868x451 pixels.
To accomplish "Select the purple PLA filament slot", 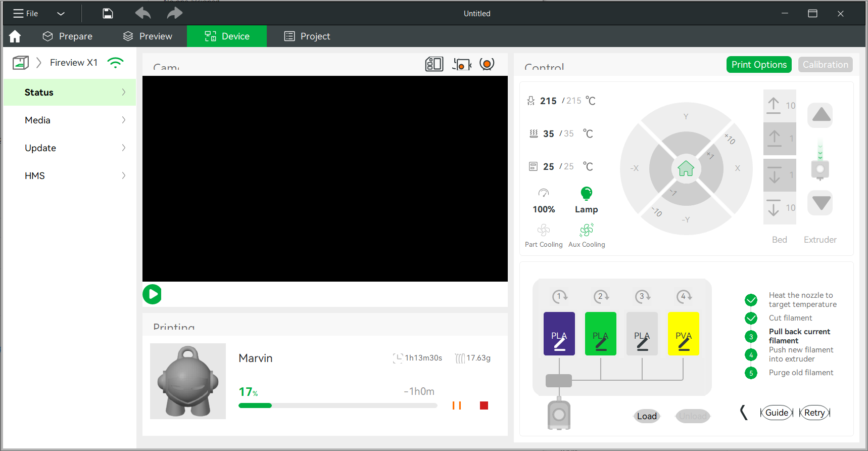I will click(x=559, y=334).
